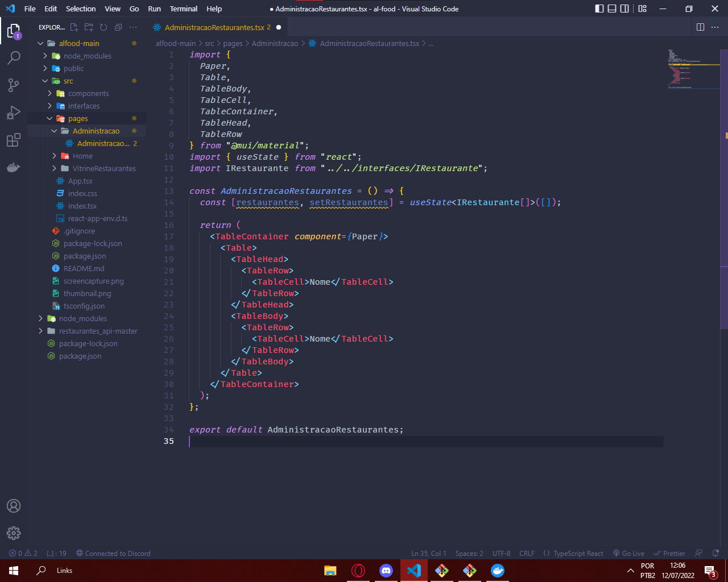
Task: Open Discord from the Windows taskbar
Action: [386, 571]
